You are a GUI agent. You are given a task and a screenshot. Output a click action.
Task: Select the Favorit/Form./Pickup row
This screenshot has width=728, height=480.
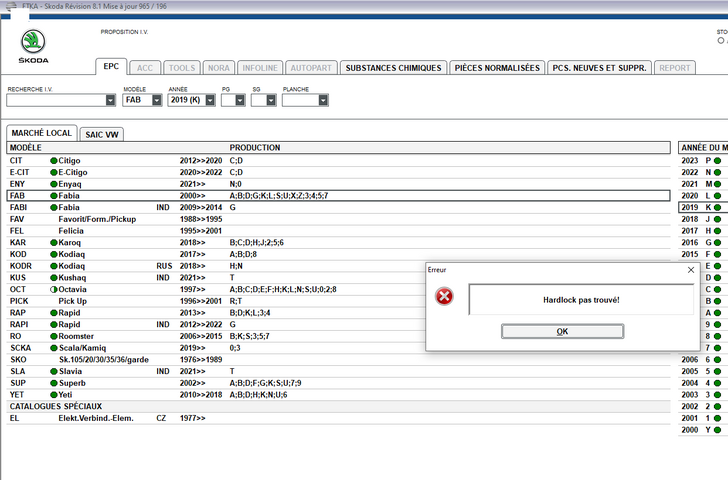[x=338, y=219]
